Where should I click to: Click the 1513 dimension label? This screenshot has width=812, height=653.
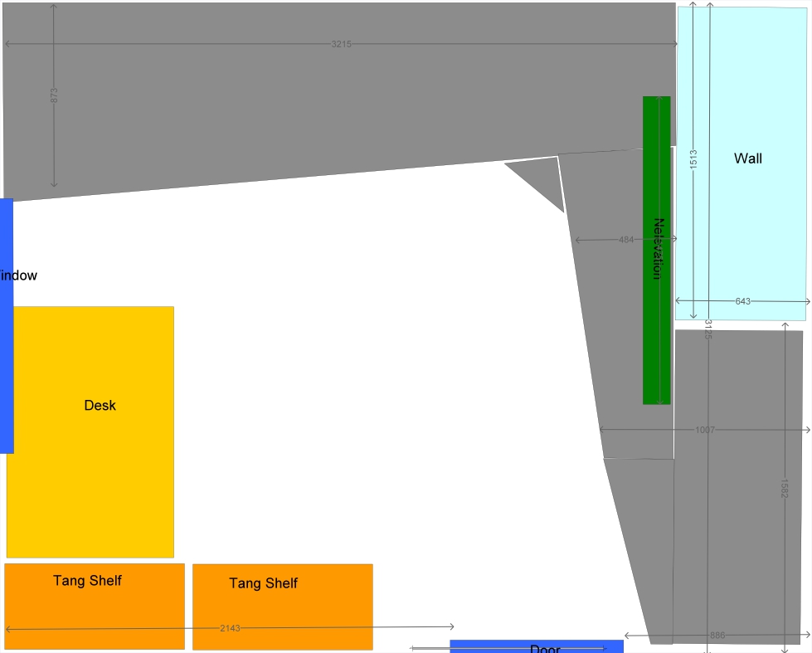pos(693,159)
